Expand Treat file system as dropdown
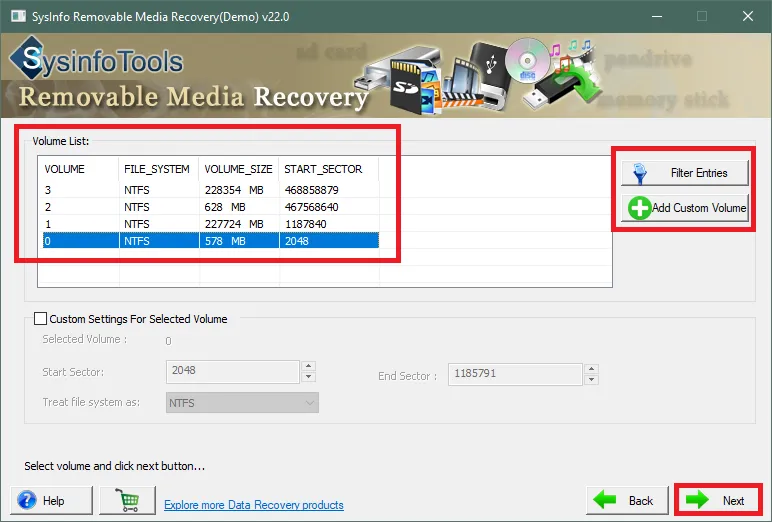The height and width of the screenshot is (522, 772). (242, 403)
